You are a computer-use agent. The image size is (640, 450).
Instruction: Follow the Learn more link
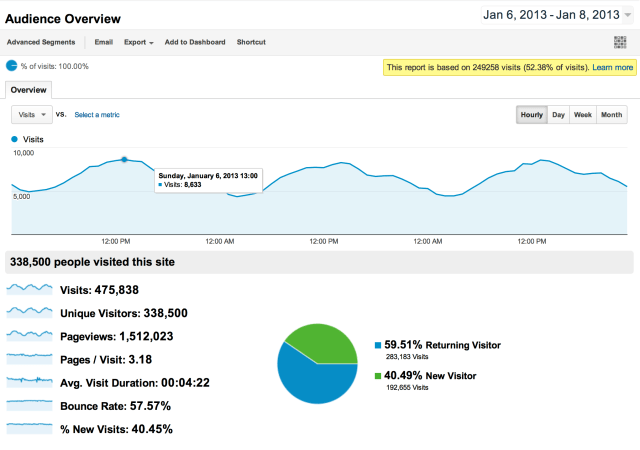612,67
